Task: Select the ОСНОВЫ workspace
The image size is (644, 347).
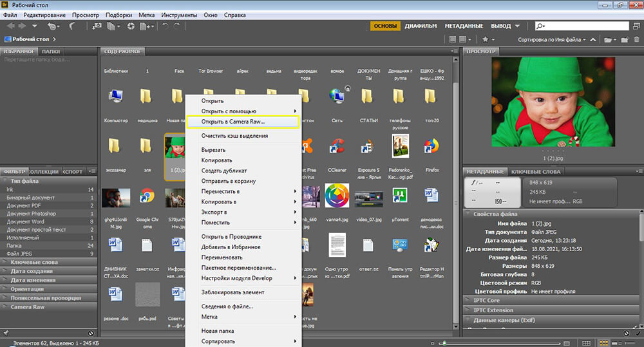Action: [x=385, y=26]
